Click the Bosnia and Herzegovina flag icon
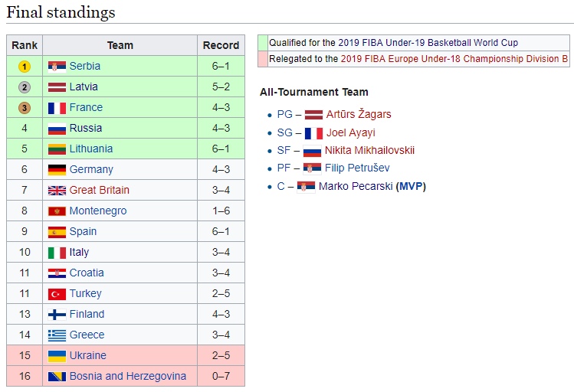The height and width of the screenshot is (392, 574). pos(57,377)
